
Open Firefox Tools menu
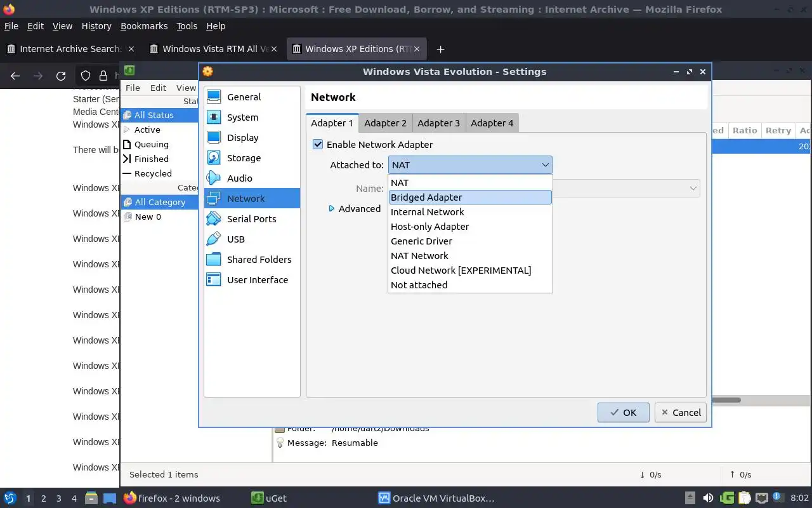[x=187, y=26]
